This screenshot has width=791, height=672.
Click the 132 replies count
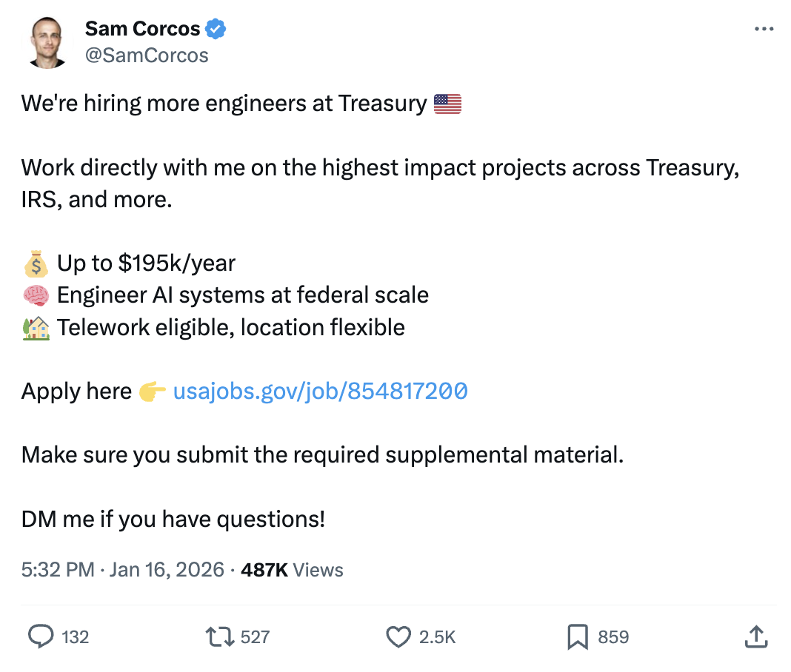[74, 636]
